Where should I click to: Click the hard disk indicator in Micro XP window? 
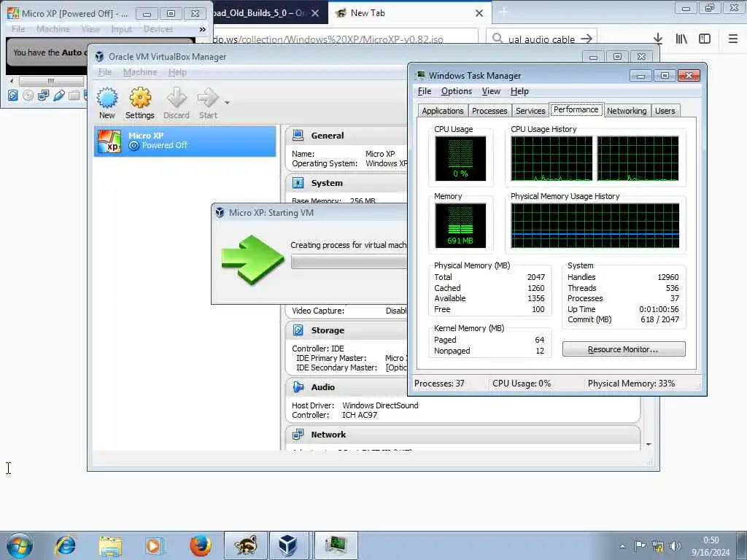(13, 96)
